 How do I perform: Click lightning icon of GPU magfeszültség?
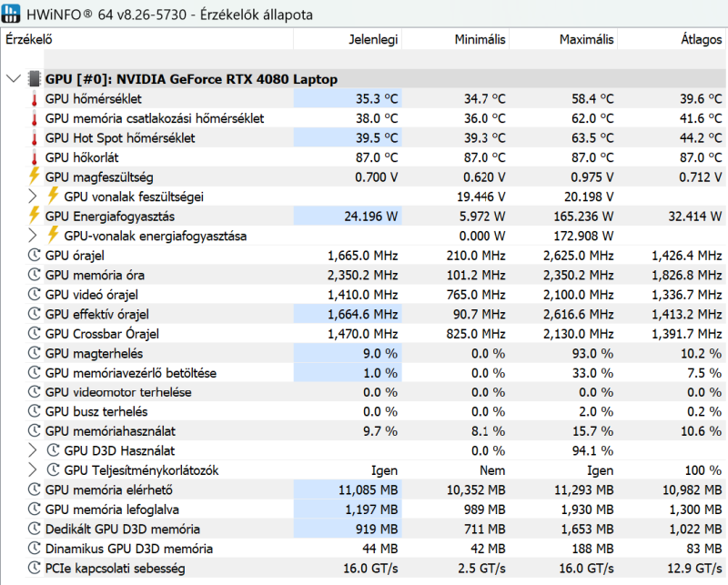click(x=34, y=176)
